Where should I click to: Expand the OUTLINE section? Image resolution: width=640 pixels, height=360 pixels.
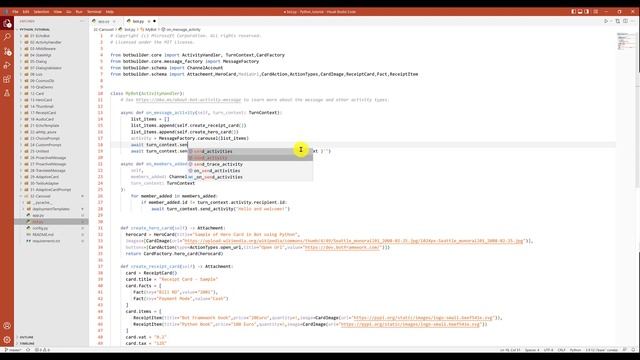click(27, 337)
